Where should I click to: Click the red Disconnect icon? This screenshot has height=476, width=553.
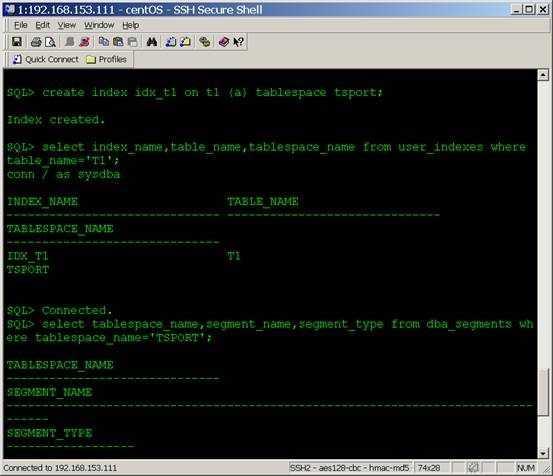[x=84, y=42]
